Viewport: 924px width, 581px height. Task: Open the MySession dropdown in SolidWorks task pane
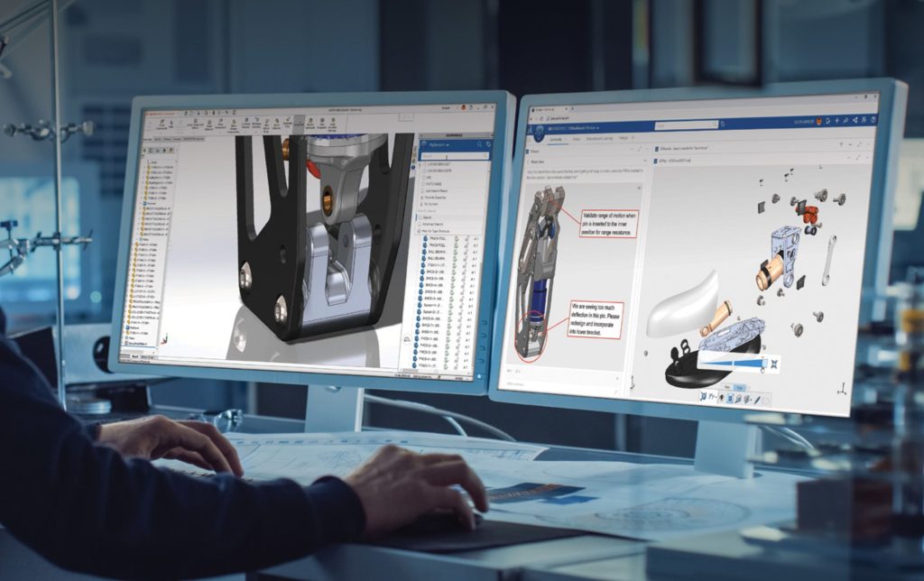pyautogui.click(x=439, y=144)
